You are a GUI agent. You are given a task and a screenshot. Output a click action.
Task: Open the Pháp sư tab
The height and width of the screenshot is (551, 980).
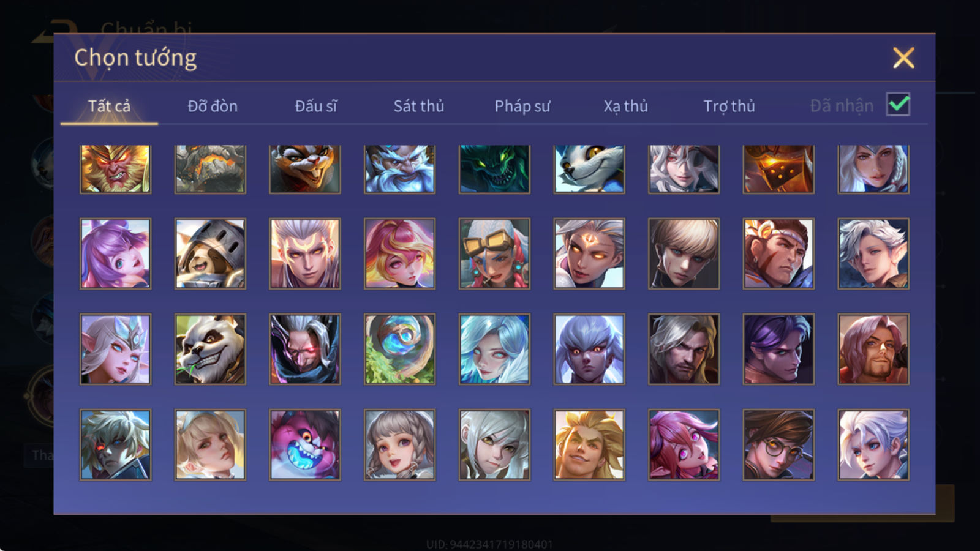point(522,106)
